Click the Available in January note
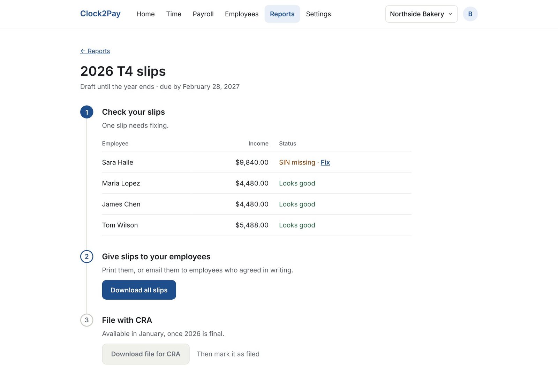This screenshot has height=392, width=558. pyautogui.click(x=163, y=334)
